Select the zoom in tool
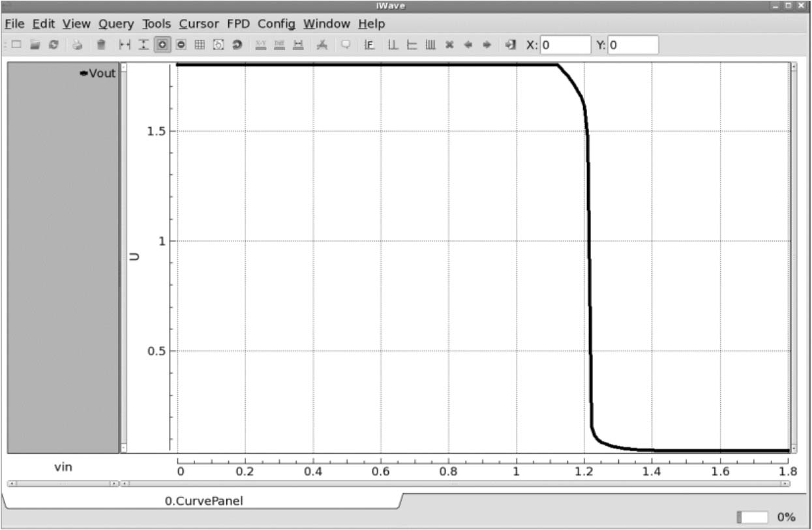Screen dimensions: 812x530 tap(162, 45)
